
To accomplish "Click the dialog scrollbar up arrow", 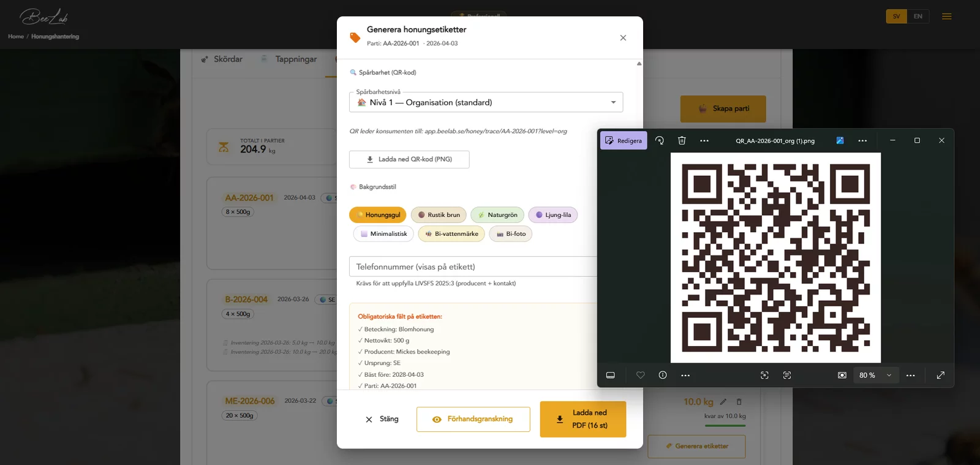I will pyautogui.click(x=639, y=64).
